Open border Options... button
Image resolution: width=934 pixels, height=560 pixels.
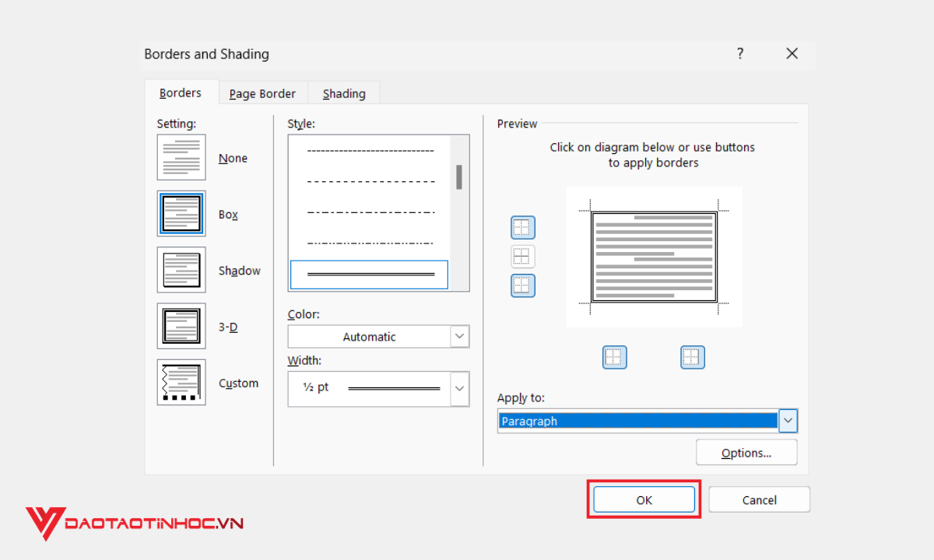tap(746, 453)
